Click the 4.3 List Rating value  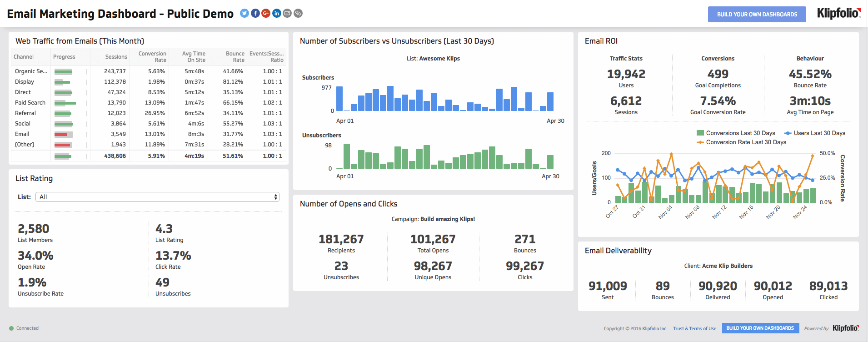click(x=164, y=229)
